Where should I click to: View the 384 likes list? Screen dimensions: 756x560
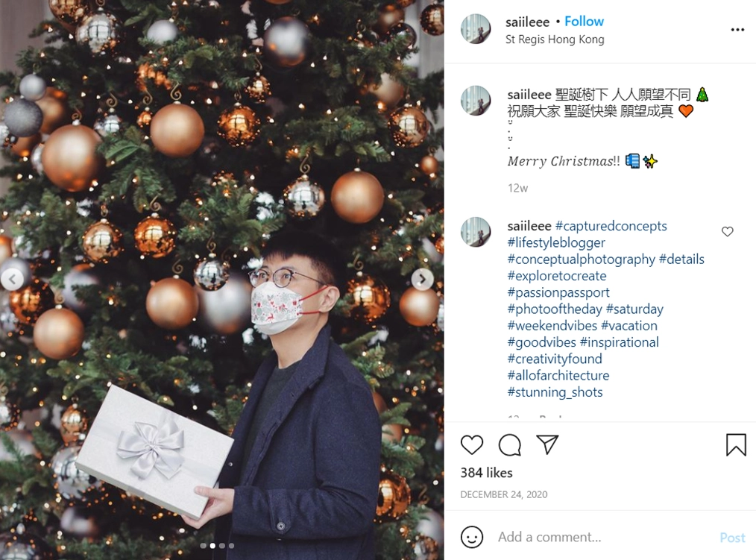pos(486,473)
